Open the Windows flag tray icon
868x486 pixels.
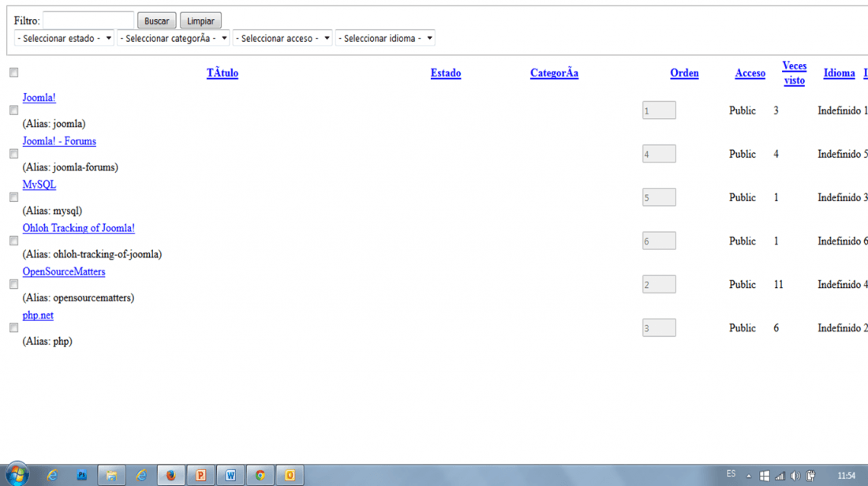pyautogui.click(x=765, y=476)
